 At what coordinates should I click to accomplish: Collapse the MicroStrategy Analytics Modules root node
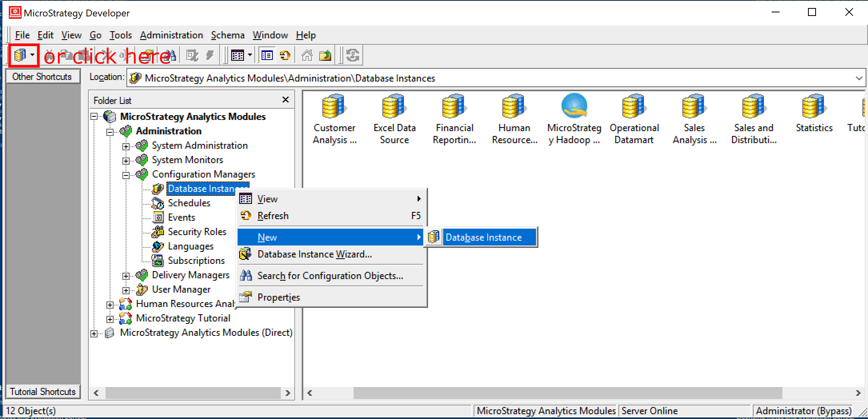click(x=94, y=116)
